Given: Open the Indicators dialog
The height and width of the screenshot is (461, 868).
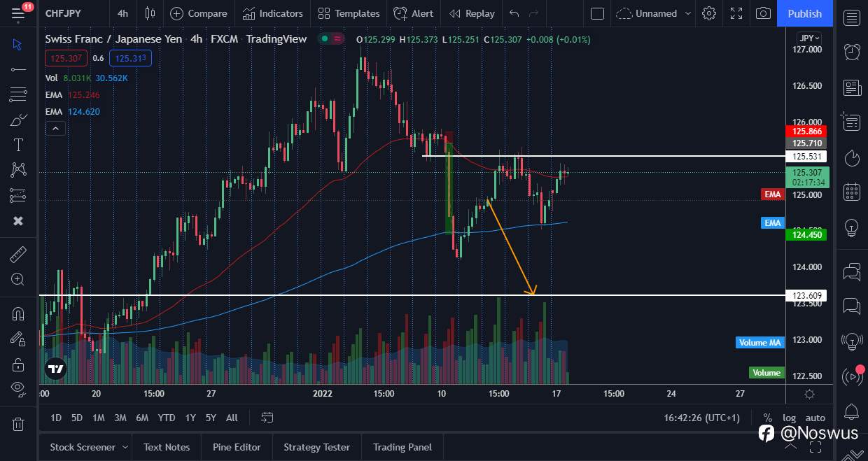Looking at the screenshot, I should coord(273,13).
